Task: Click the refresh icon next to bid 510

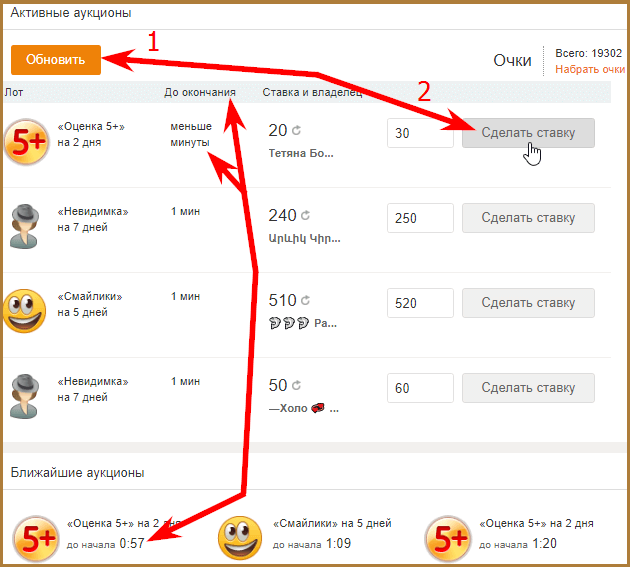Action: (305, 300)
